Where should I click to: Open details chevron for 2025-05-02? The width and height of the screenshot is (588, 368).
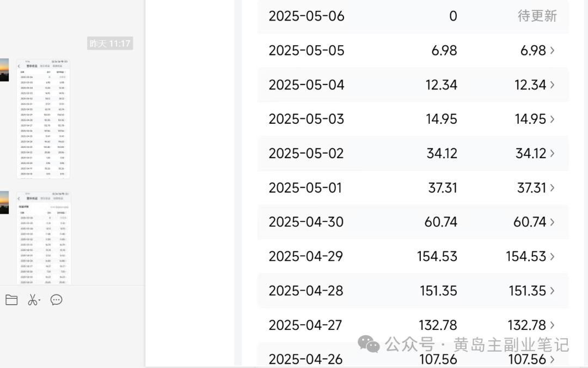[x=552, y=153]
